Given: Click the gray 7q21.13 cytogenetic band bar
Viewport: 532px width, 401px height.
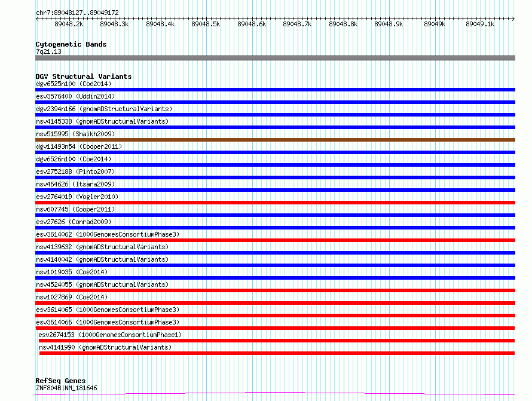Looking at the screenshot, I should (x=275, y=58).
